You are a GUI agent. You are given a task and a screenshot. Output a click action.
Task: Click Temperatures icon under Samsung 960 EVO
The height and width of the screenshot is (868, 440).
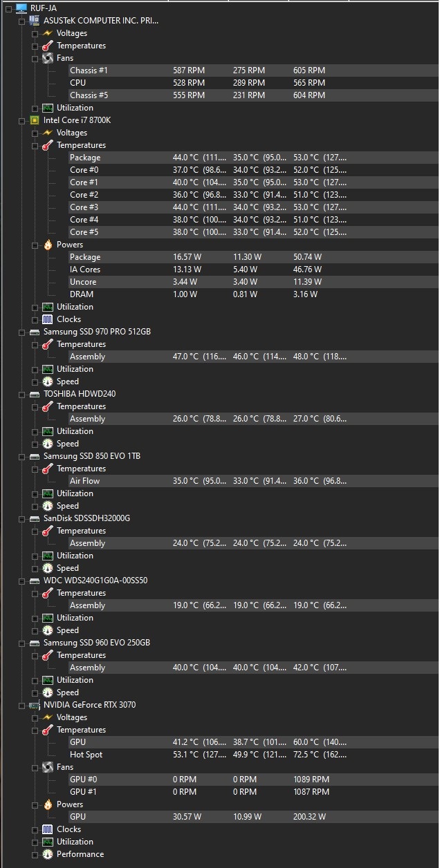pos(48,655)
